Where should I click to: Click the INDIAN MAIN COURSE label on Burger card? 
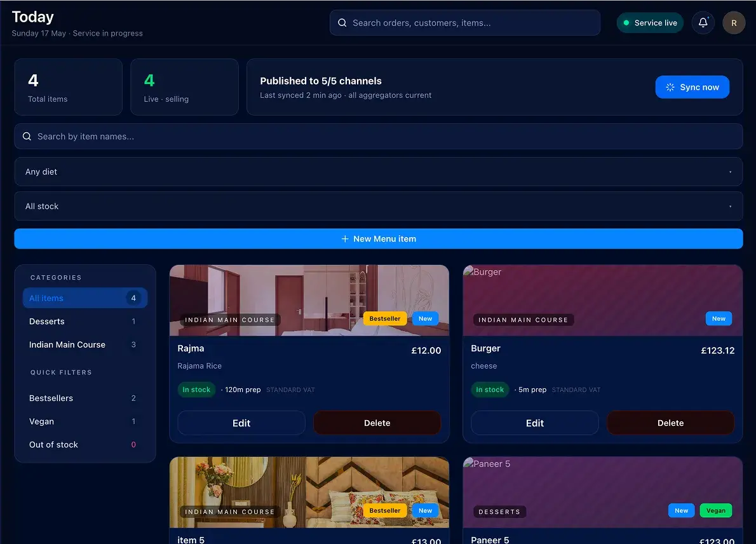click(523, 320)
